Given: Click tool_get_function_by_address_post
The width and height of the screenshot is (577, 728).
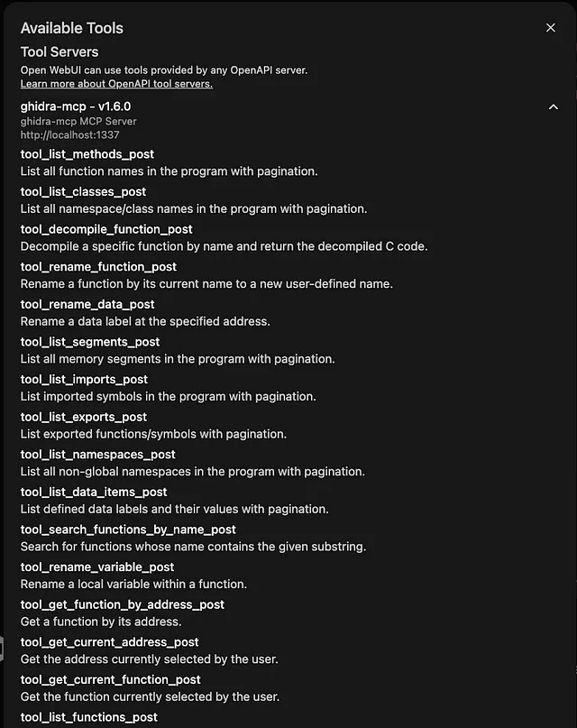Looking at the screenshot, I should tap(123, 604).
